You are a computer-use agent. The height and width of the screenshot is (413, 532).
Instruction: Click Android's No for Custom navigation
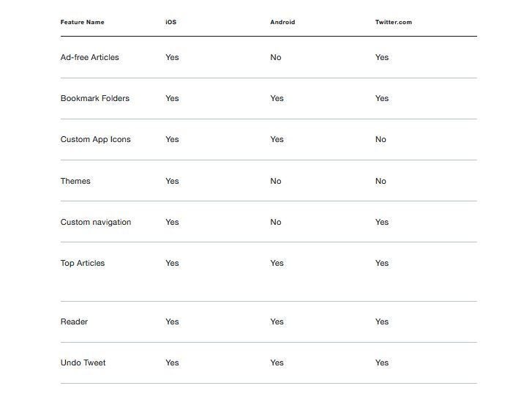click(x=275, y=222)
